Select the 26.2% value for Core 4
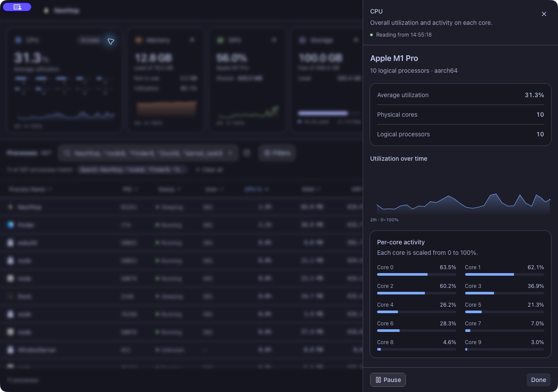The height and width of the screenshot is (392, 558). [x=448, y=305]
